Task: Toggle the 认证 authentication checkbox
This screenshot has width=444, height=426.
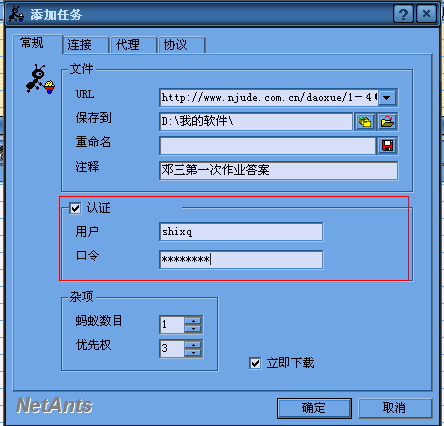Action: 75,208
